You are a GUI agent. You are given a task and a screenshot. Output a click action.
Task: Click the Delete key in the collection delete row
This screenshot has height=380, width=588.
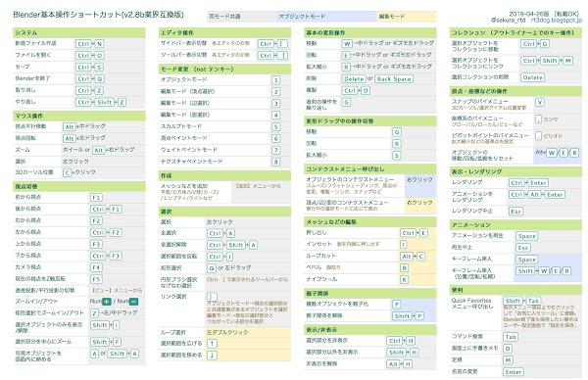tap(532, 77)
